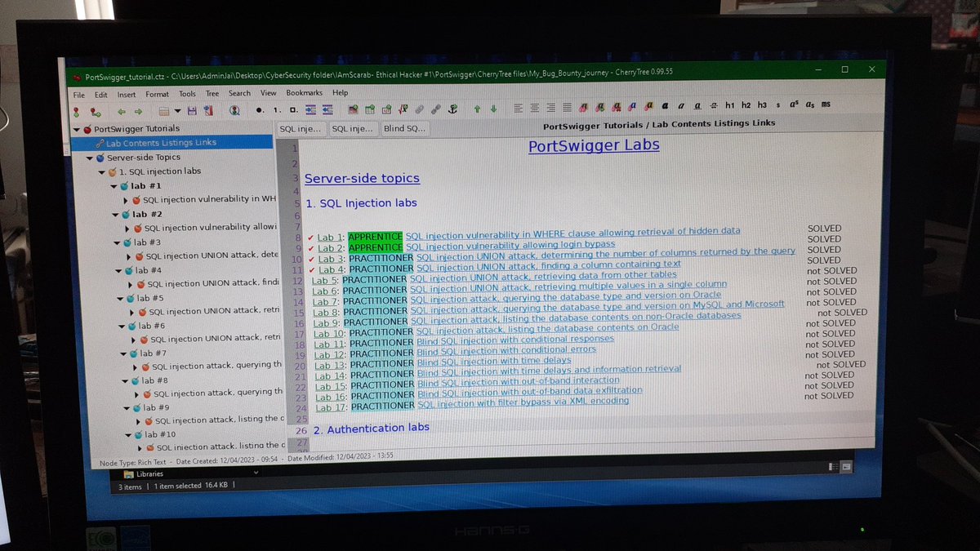Apply bold text formatting

(666, 105)
